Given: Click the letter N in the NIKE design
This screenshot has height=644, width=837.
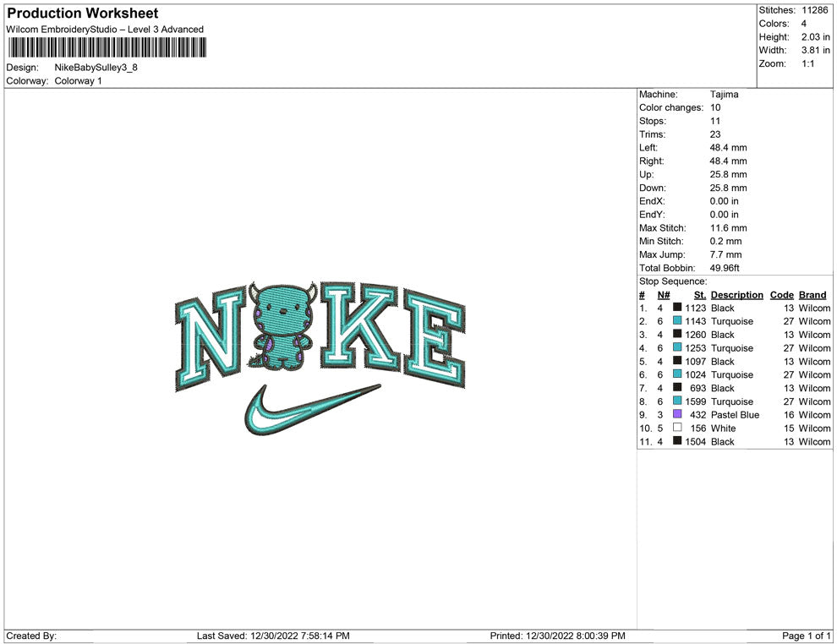Looking at the screenshot, I should [210, 340].
